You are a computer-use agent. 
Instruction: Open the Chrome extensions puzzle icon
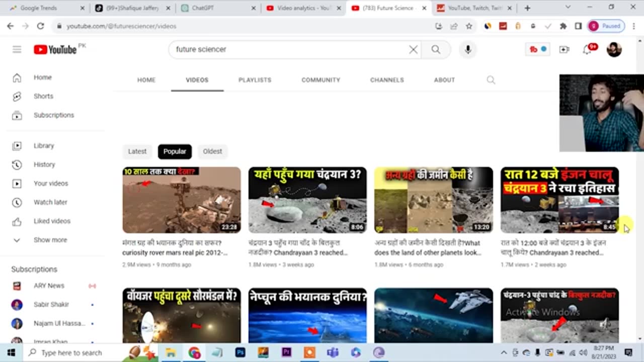(563, 26)
